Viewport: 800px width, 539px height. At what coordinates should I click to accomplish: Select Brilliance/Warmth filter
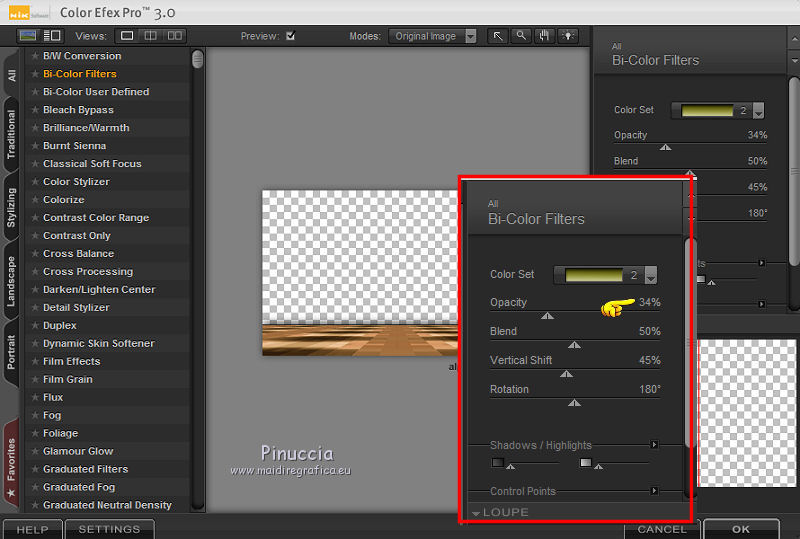coord(86,128)
